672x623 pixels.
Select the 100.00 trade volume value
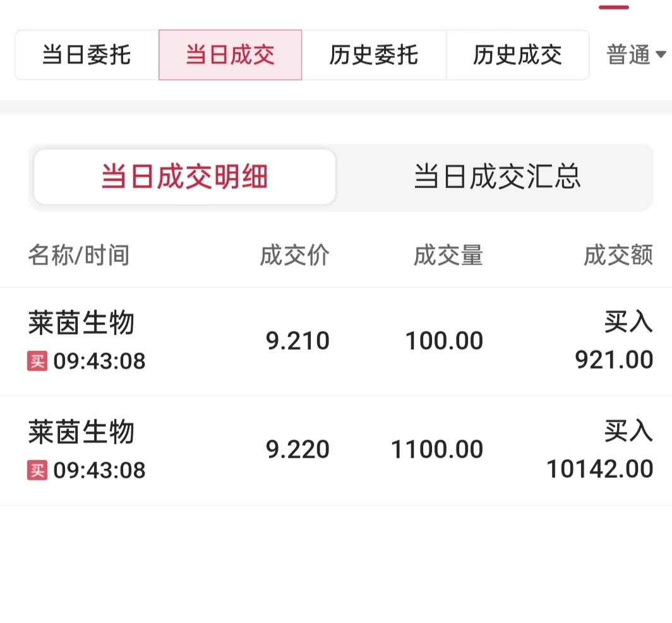444,341
